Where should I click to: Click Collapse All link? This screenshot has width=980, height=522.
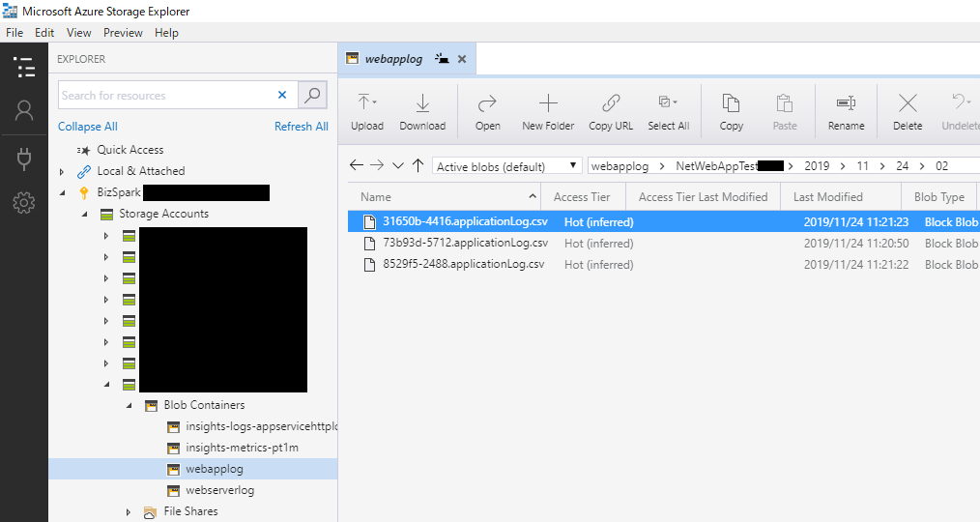click(x=88, y=127)
